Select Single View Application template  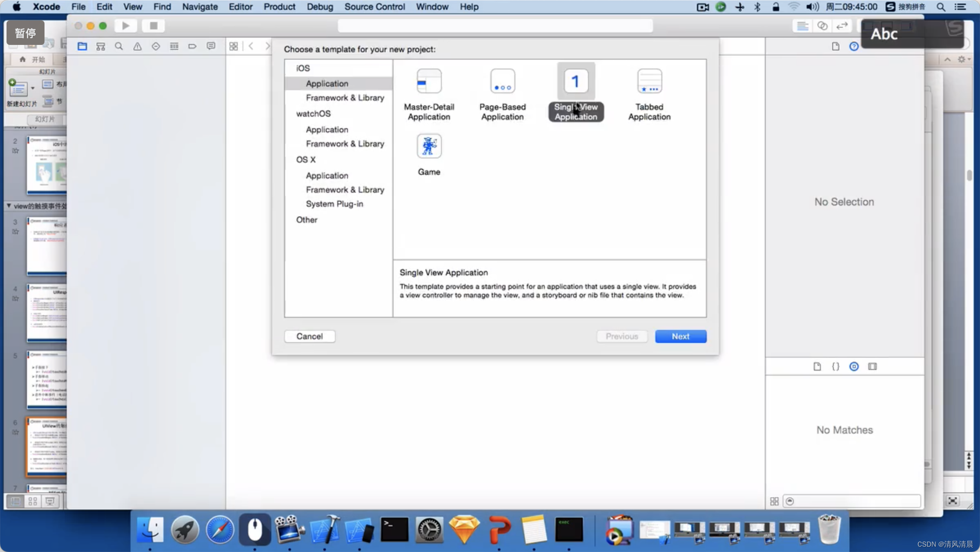coord(576,93)
